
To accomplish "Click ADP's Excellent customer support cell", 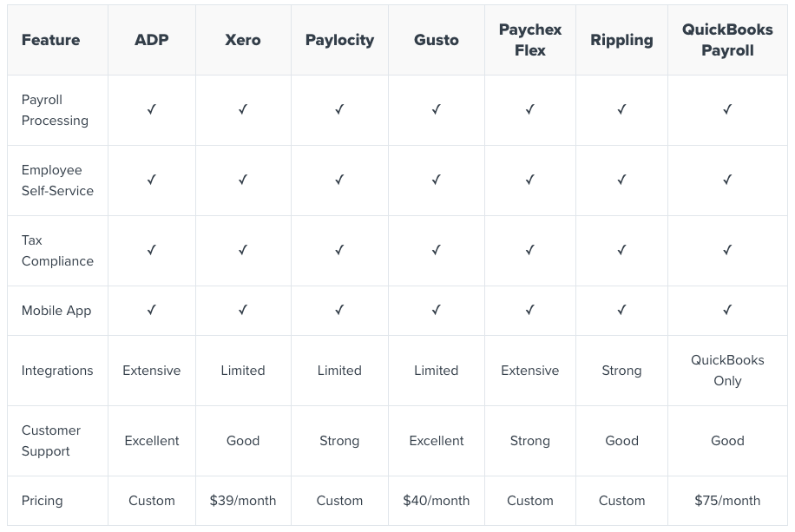I will coord(152,441).
